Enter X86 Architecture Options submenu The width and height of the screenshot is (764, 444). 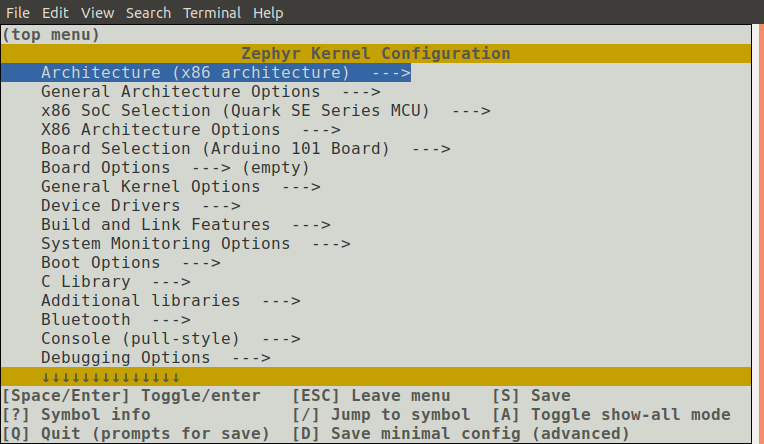191,130
